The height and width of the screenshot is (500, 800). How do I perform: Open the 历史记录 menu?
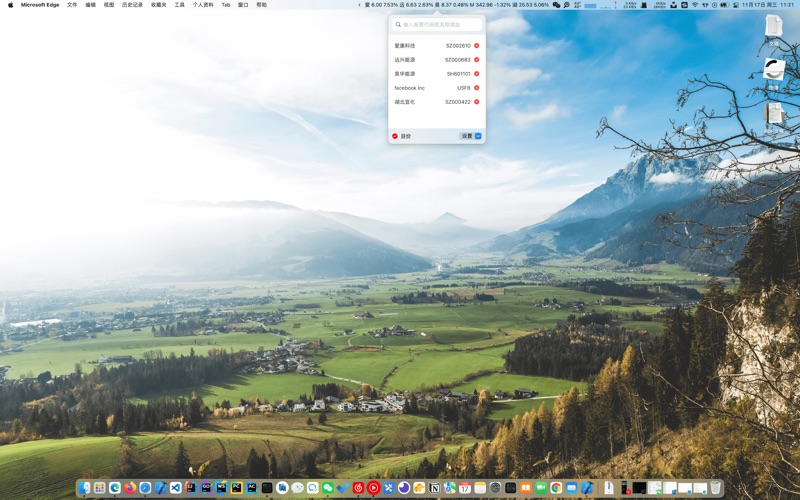(x=132, y=5)
